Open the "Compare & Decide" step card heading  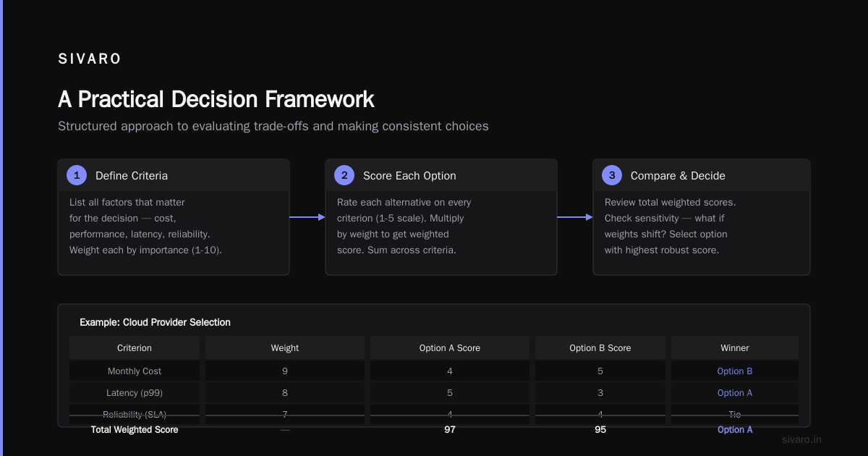tap(678, 175)
